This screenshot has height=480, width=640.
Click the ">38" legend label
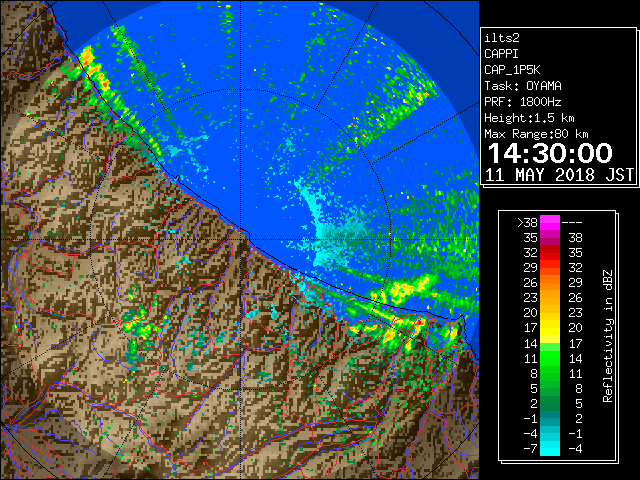tap(527, 222)
